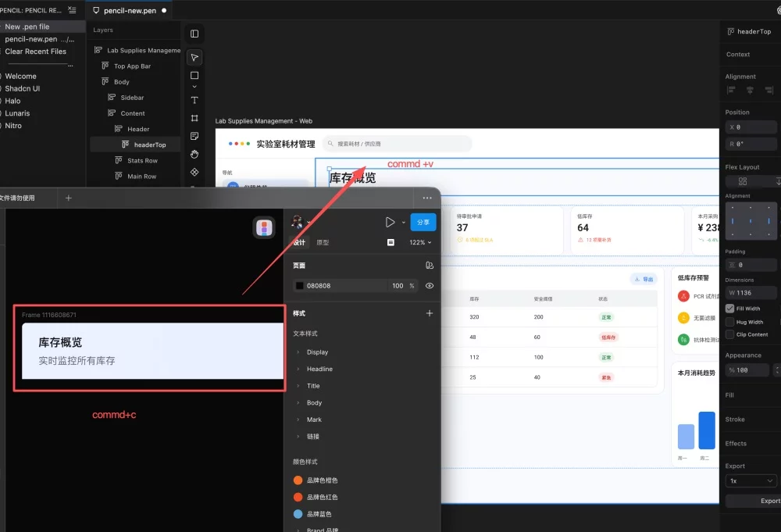
Task: Click the 080808 page color swatch
Action: 299,286
